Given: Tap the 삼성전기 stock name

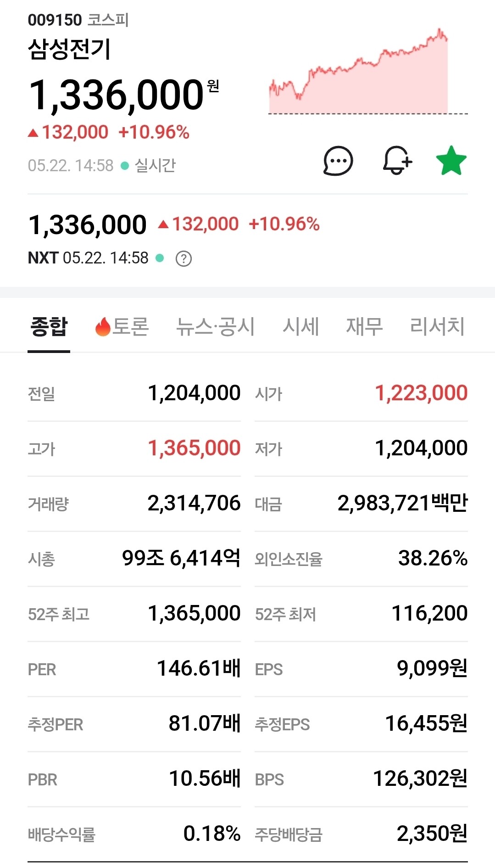Looking at the screenshot, I should point(69,49).
